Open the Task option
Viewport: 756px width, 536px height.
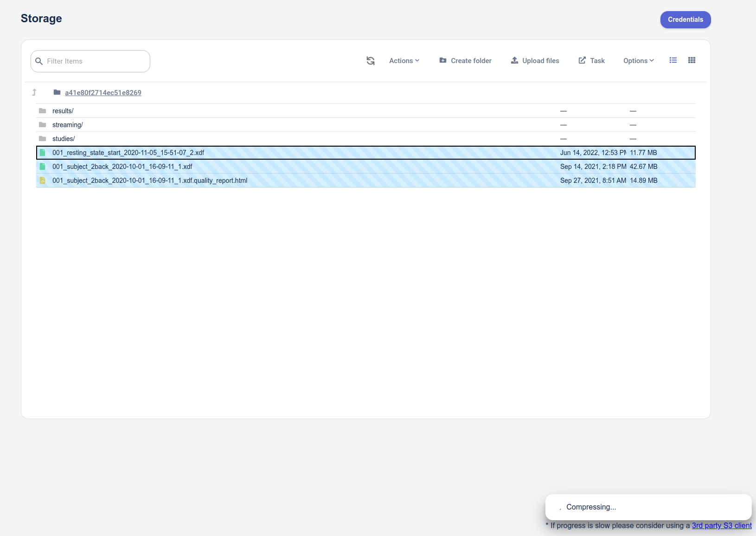point(591,61)
